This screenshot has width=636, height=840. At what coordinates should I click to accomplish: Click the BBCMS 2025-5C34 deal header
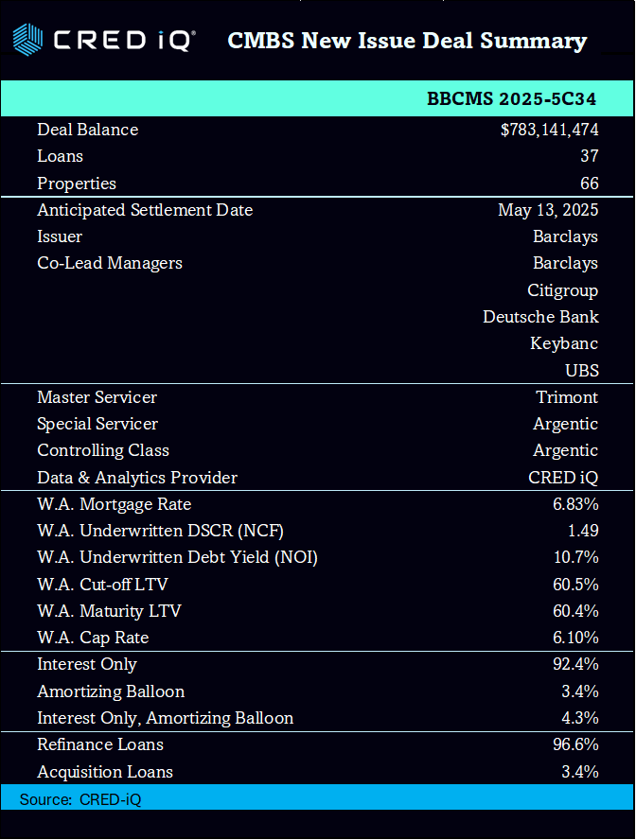[x=511, y=98]
